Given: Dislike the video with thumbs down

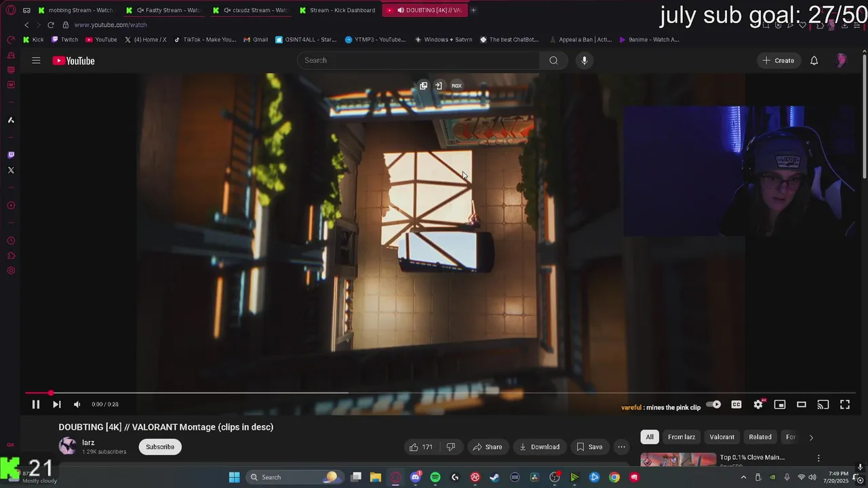Looking at the screenshot, I should click(451, 447).
